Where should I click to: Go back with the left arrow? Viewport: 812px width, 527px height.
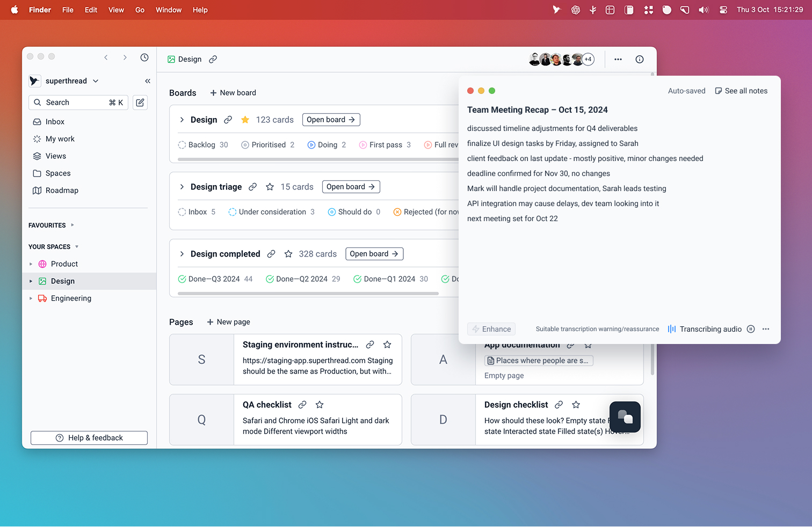106,57
